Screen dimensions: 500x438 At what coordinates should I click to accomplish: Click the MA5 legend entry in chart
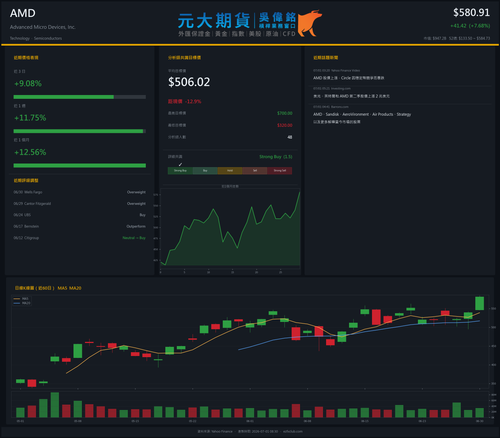21,299
